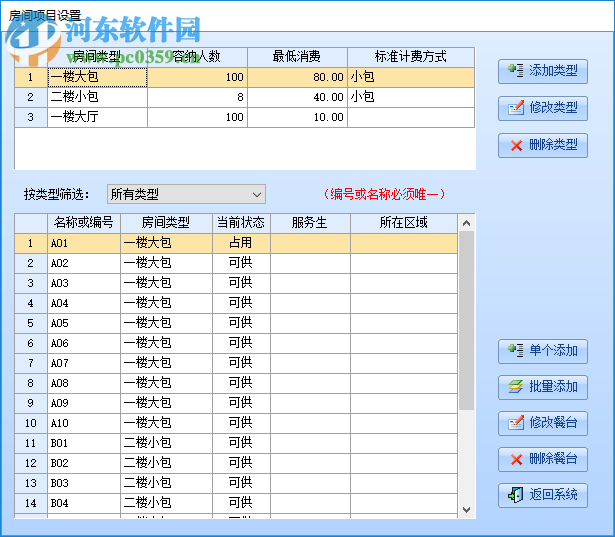Click the 添加类型 button

click(x=543, y=71)
